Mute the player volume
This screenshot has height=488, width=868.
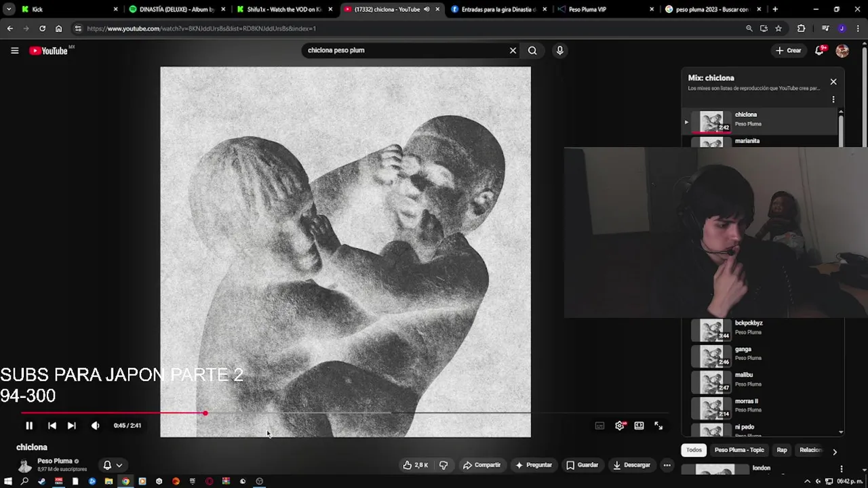tap(95, 426)
